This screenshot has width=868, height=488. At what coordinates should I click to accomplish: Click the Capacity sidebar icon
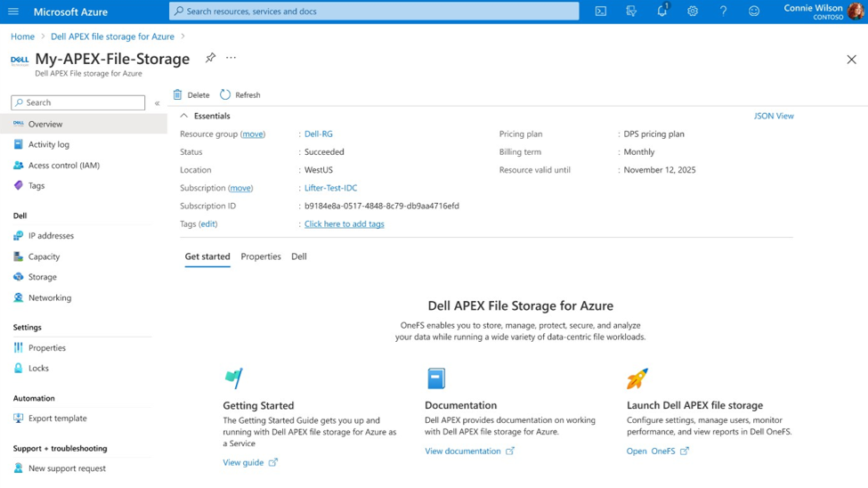(x=19, y=256)
